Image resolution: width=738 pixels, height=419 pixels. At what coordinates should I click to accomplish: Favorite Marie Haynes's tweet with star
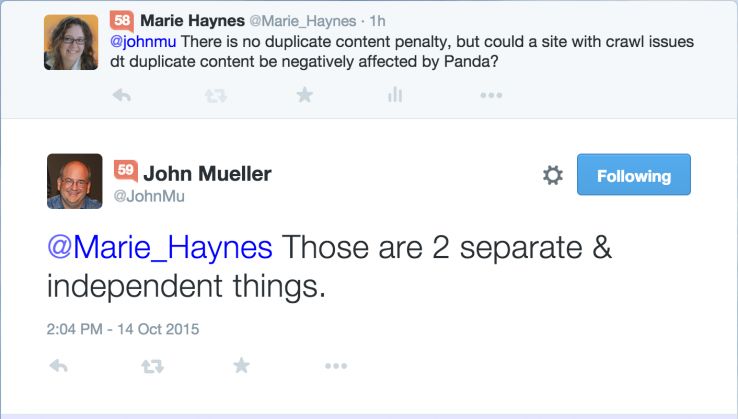pyautogui.click(x=305, y=95)
